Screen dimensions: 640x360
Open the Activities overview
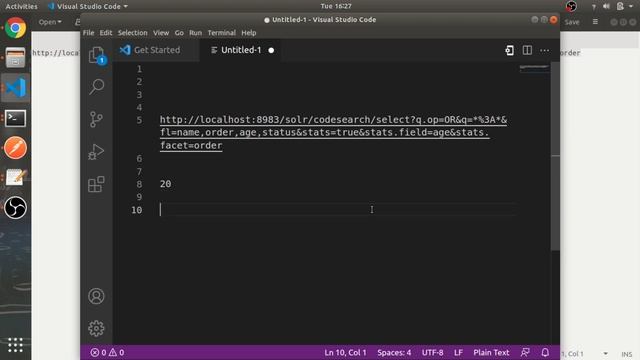[21, 6]
